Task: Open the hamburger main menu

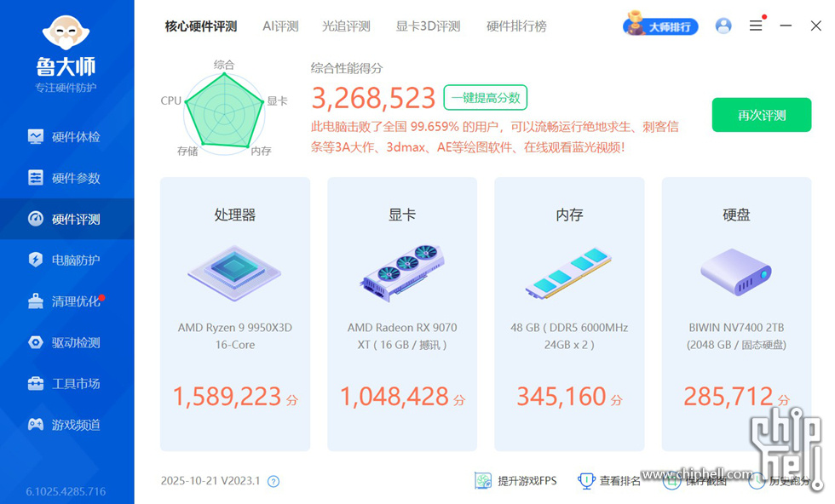Action: click(x=756, y=26)
